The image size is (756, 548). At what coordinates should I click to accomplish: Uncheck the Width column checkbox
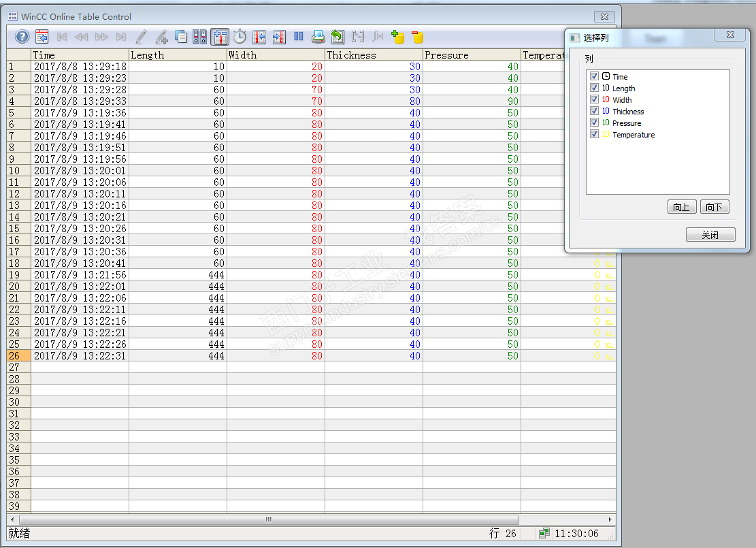coord(595,99)
